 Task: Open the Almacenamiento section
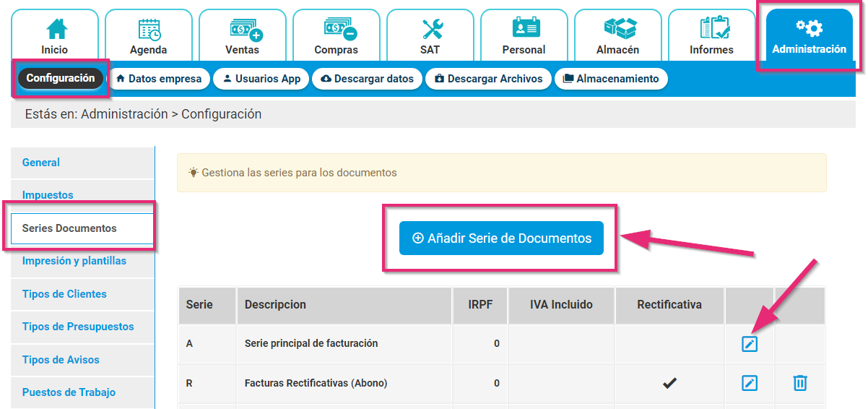(x=611, y=79)
